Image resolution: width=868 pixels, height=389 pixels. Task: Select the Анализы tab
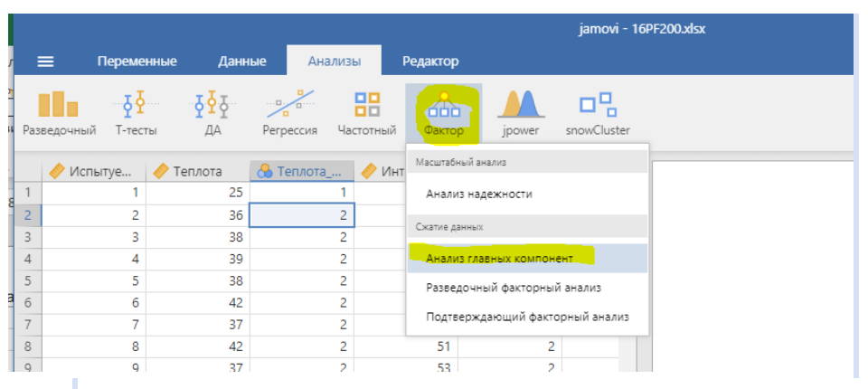click(334, 61)
